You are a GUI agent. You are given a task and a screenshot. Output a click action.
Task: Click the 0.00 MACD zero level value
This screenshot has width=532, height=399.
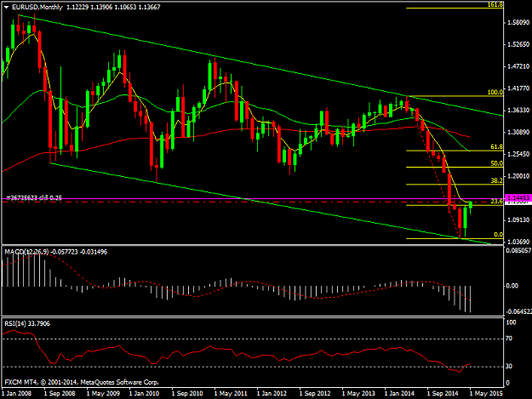512,286
